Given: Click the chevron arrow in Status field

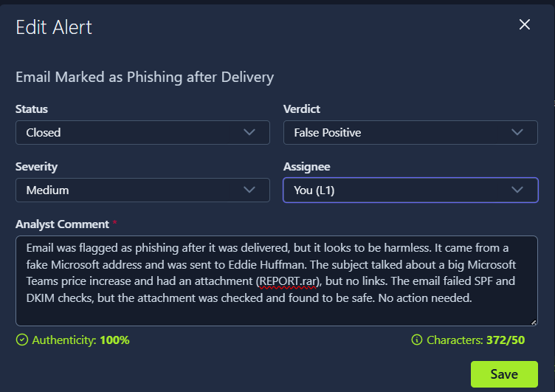Looking at the screenshot, I should click(x=249, y=132).
